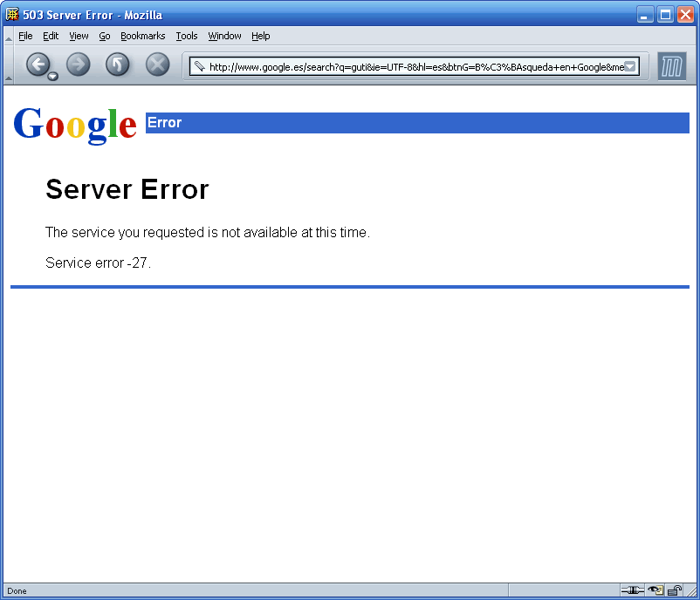This screenshot has width=700, height=600.
Task: Open the View menu
Action: 79,36
